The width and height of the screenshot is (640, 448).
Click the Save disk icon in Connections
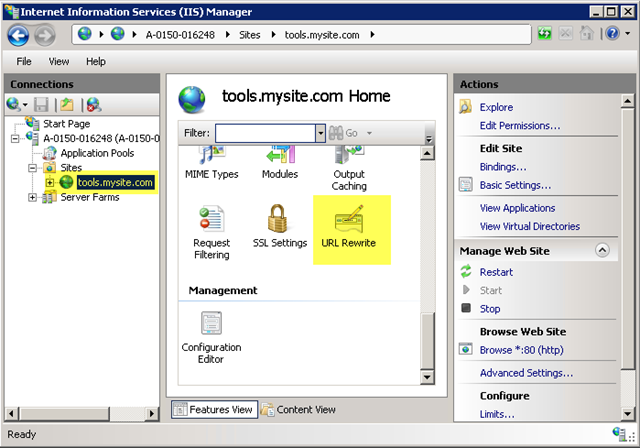(x=41, y=105)
